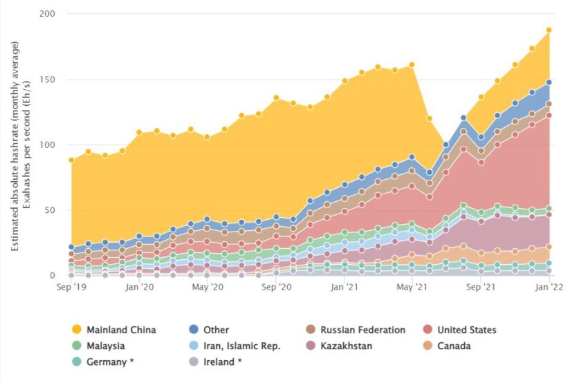Image resolution: width=588 pixels, height=383 pixels.
Task: Select the Jan '22 topmost data point
Action: pyautogui.click(x=549, y=30)
